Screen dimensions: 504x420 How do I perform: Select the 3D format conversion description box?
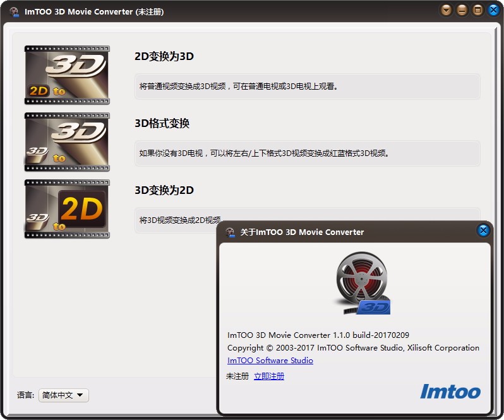pos(308,153)
